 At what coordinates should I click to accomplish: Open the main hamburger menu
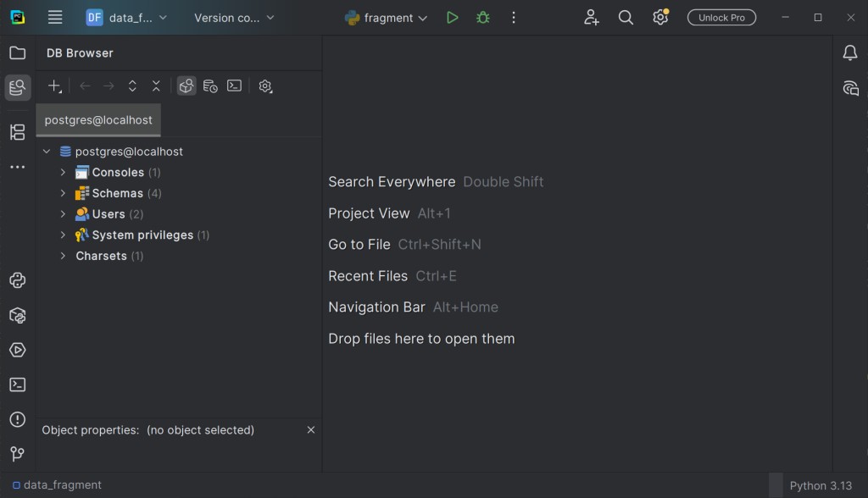click(55, 18)
